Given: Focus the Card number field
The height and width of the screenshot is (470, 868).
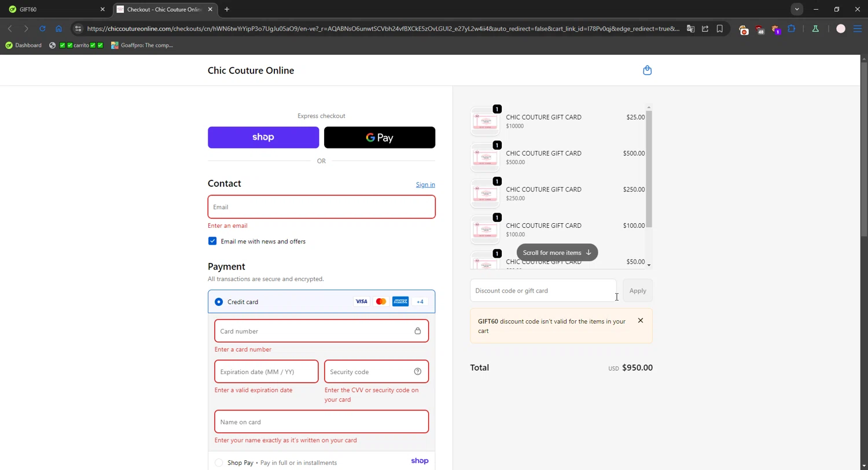Looking at the screenshot, I should click(x=322, y=331).
